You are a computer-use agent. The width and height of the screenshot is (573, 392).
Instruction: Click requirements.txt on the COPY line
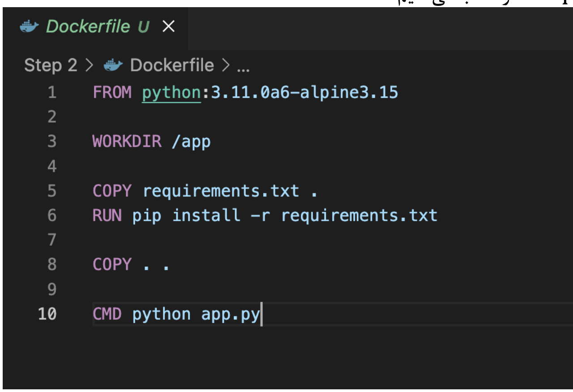point(221,191)
